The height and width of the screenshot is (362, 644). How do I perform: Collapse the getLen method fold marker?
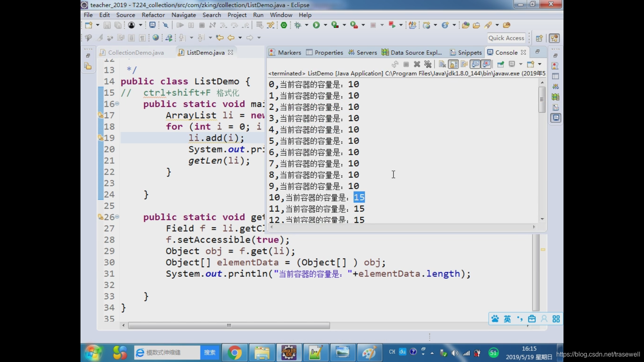(117, 217)
